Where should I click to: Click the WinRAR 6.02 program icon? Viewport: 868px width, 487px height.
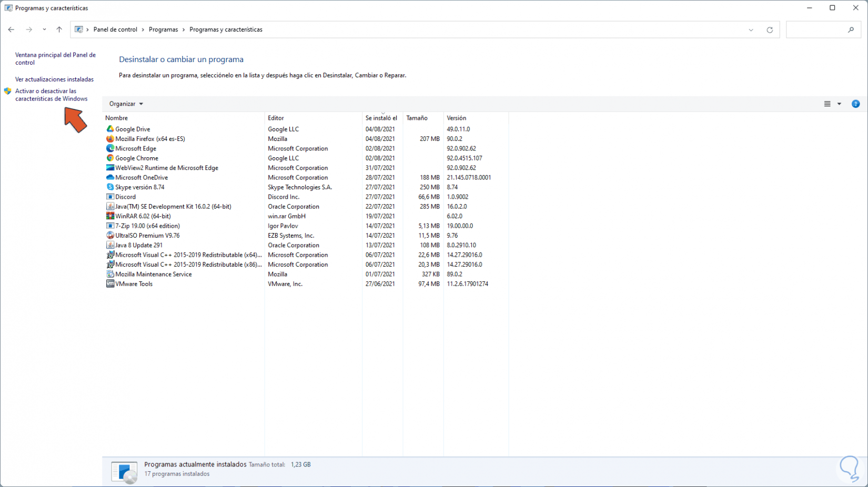110,216
